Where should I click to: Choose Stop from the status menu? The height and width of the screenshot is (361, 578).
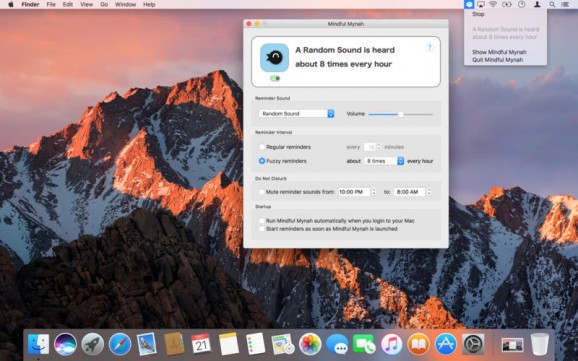478,14
